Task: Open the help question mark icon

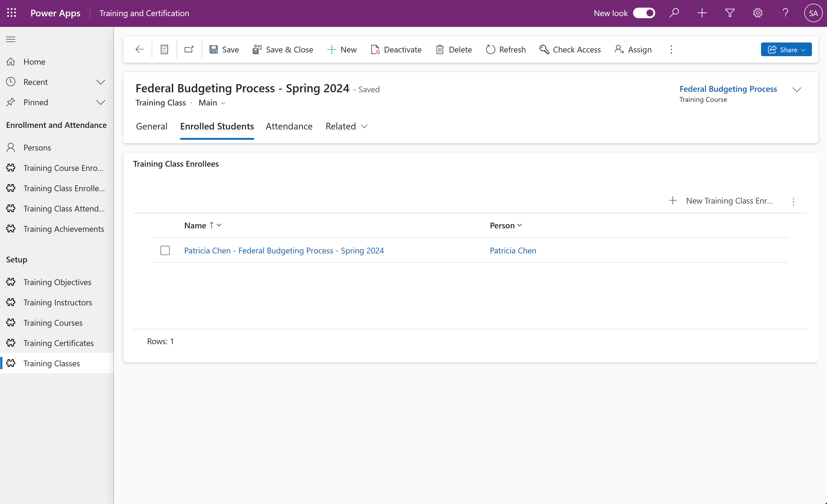Action: click(x=785, y=13)
